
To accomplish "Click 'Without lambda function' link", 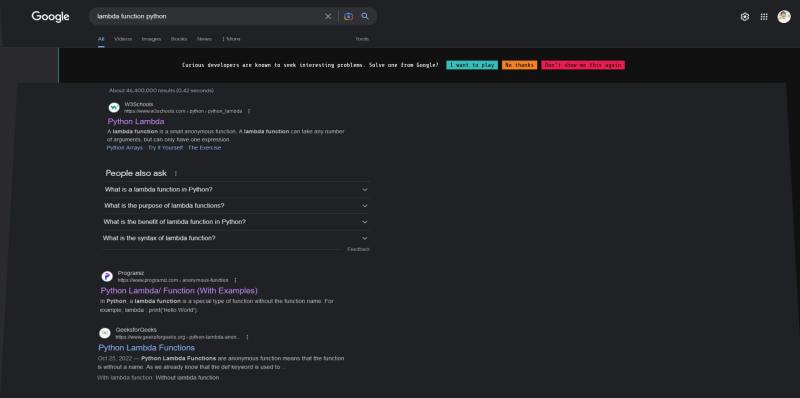I will click(187, 378).
